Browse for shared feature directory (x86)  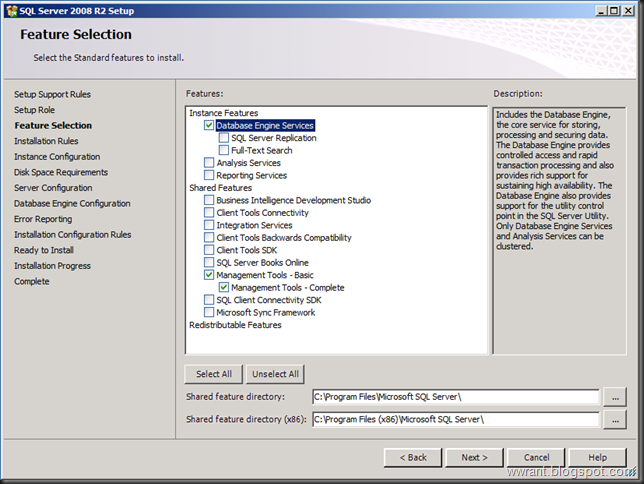615,419
